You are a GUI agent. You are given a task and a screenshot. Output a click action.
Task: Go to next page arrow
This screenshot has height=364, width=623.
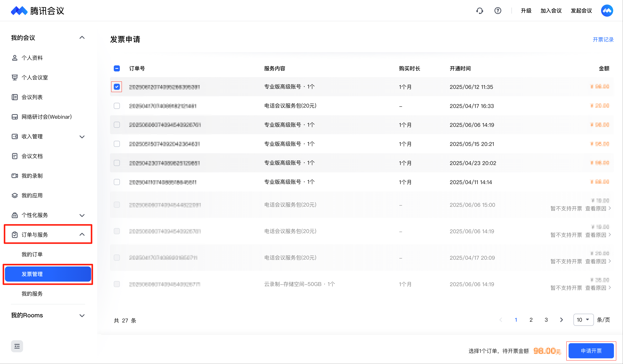(x=561, y=320)
